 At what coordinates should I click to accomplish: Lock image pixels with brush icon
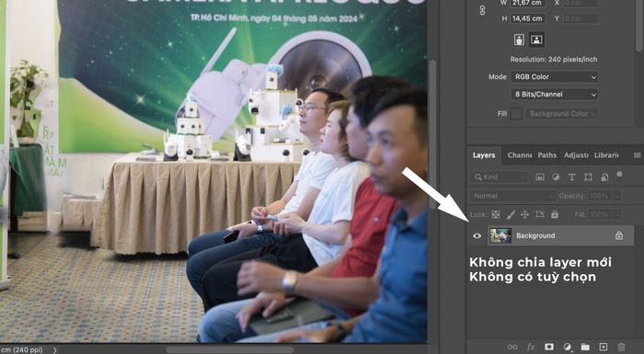511,214
